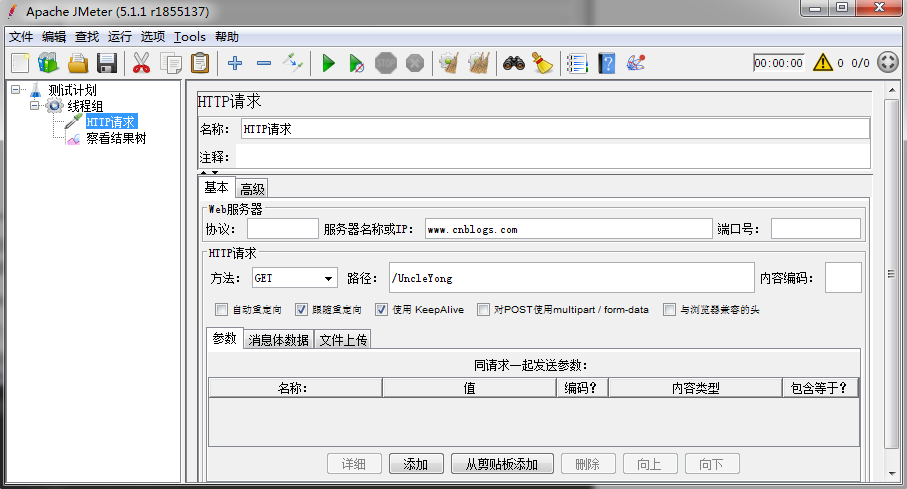Click the test plan beaker icon
Image resolution: width=907 pixels, height=489 pixels.
pyautogui.click(x=36, y=90)
